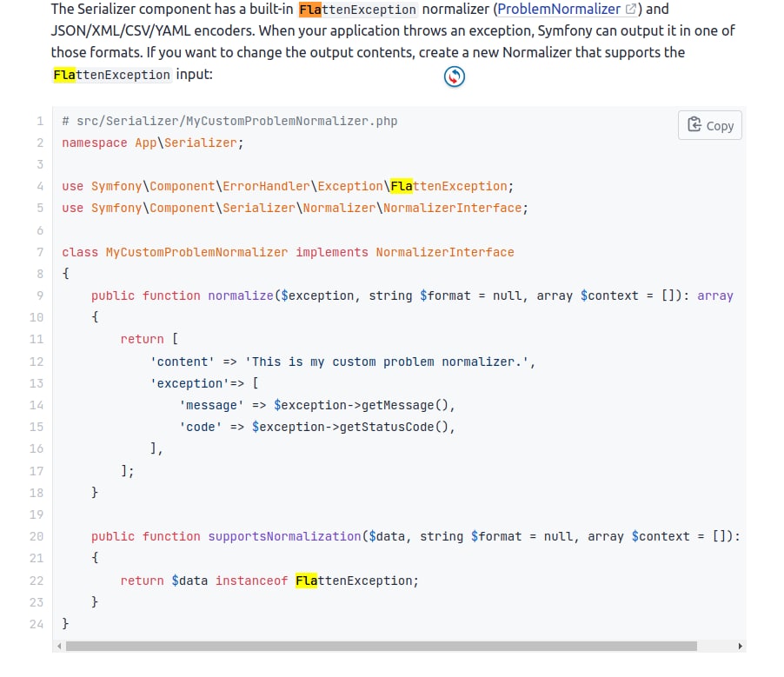This screenshot has height=677, width=784.
Task: Click the 'supportsNormalization' function name
Action: 284,536
